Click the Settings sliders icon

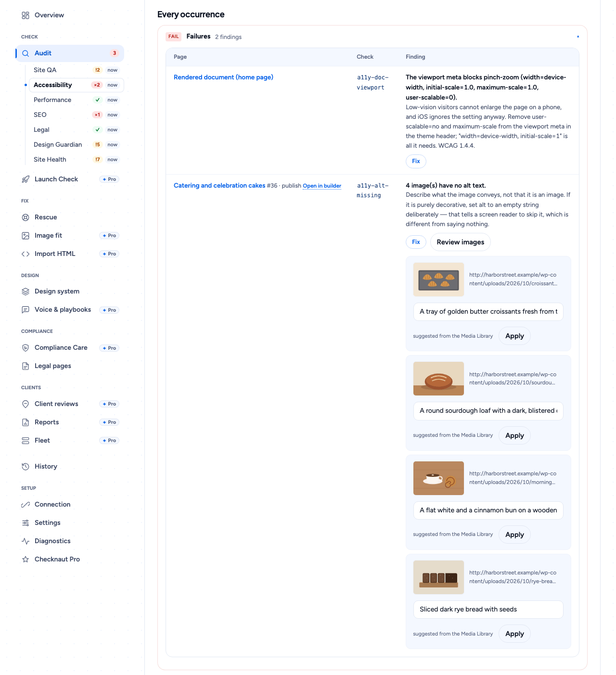click(26, 523)
